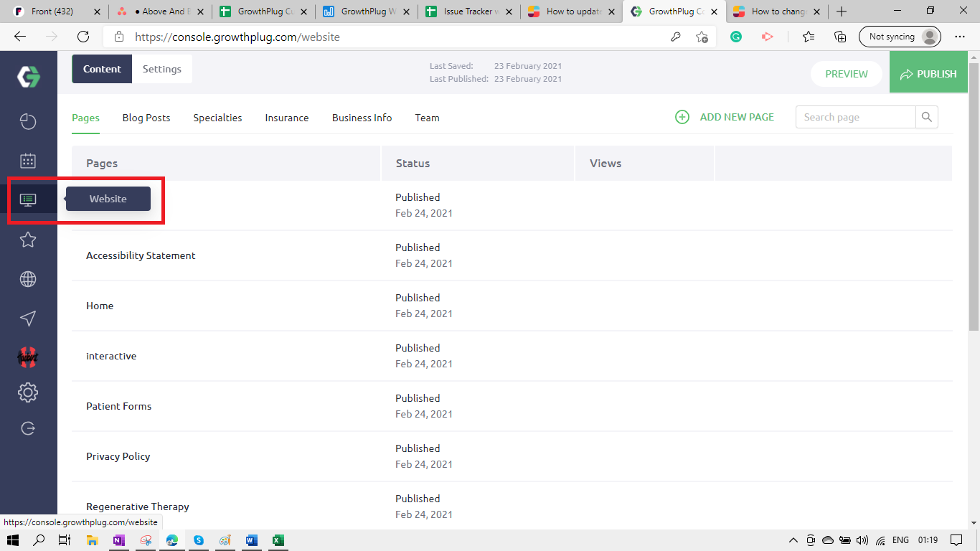
Task: Click the Status column header
Action: pos(478,164)
